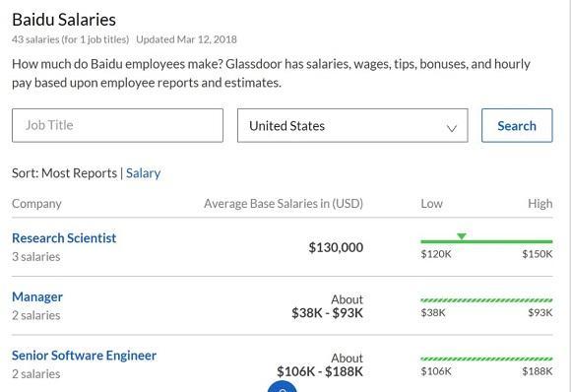
Task: Click the Research Scientist salary range bar
Action: 486,241
